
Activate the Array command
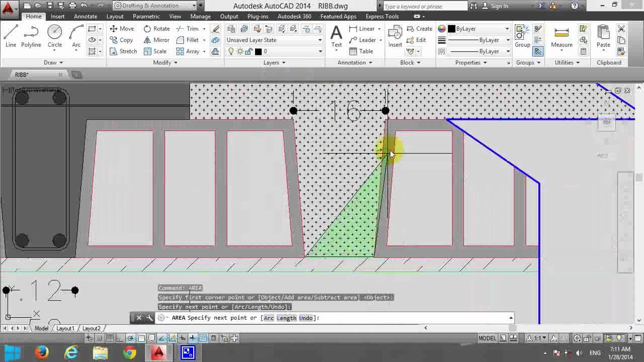click(x=188, y=51)
